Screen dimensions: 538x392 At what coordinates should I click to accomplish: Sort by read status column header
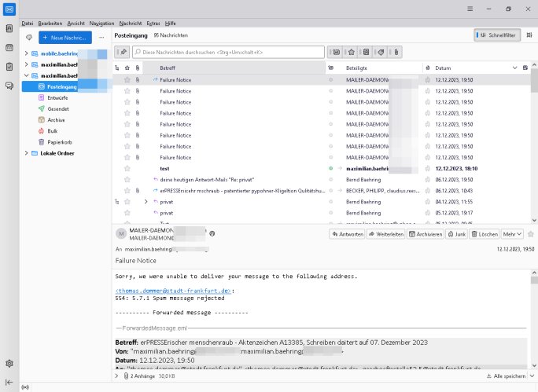(331, 68)
